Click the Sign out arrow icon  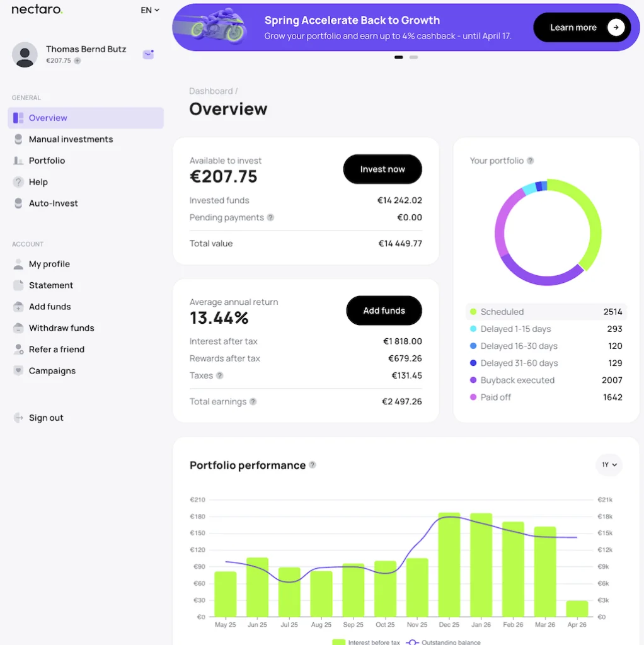18,418
